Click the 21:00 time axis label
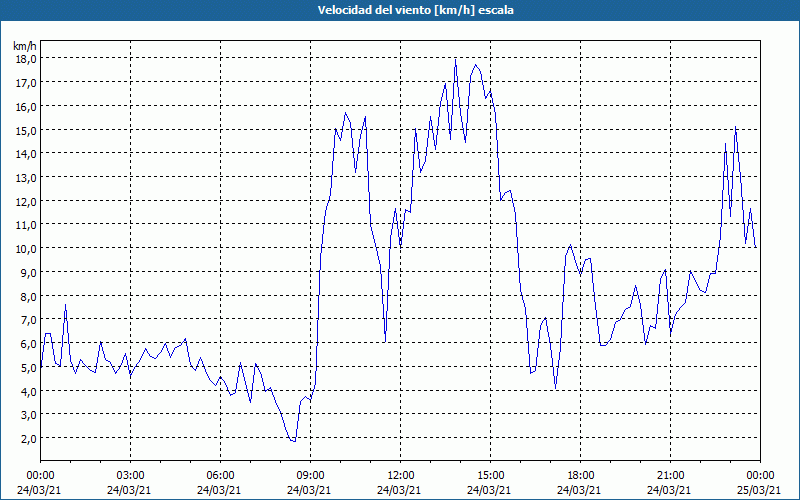The image size is (800, 500). click(670, 476)
